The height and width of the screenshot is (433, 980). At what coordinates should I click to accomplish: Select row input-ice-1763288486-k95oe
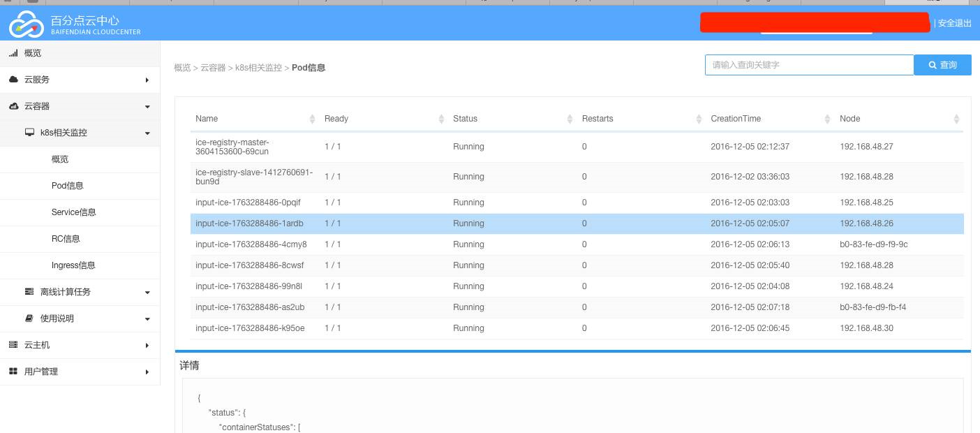(577, 328)
